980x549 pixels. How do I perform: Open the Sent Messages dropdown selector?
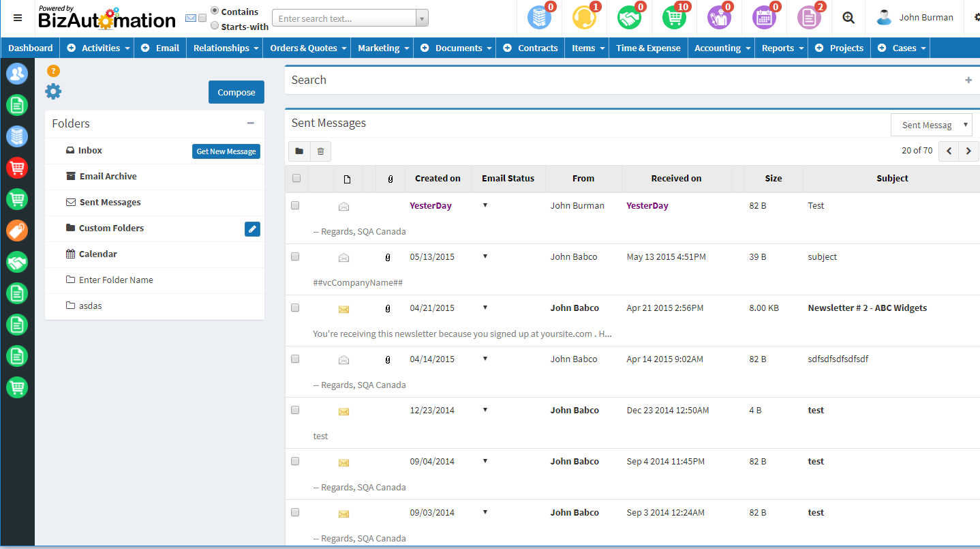point(931,125)
